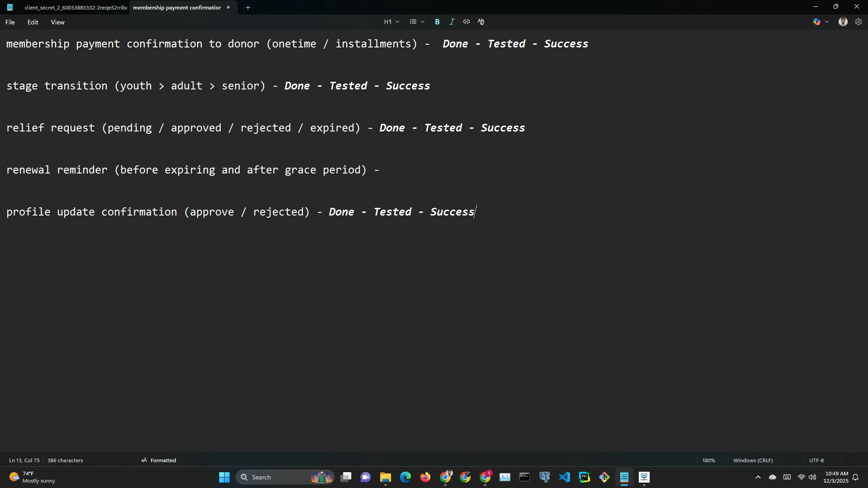The height and width of the screenshot is (488, 868).
Task: Open the View menu
Action: [57, 22]
